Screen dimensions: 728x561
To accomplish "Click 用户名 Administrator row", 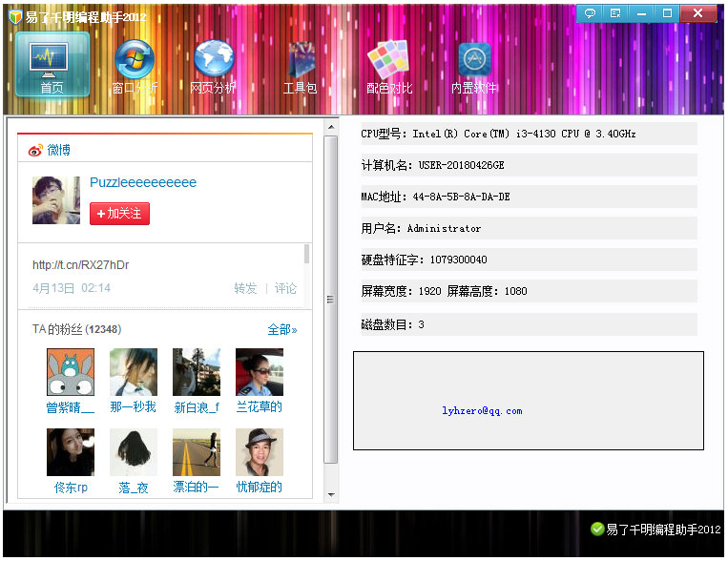I will [529, 228].
